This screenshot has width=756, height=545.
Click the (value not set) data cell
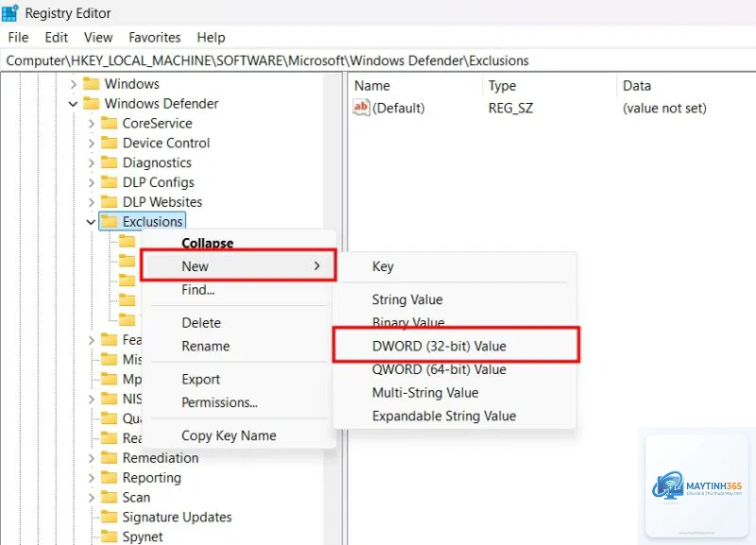point(664,108)
